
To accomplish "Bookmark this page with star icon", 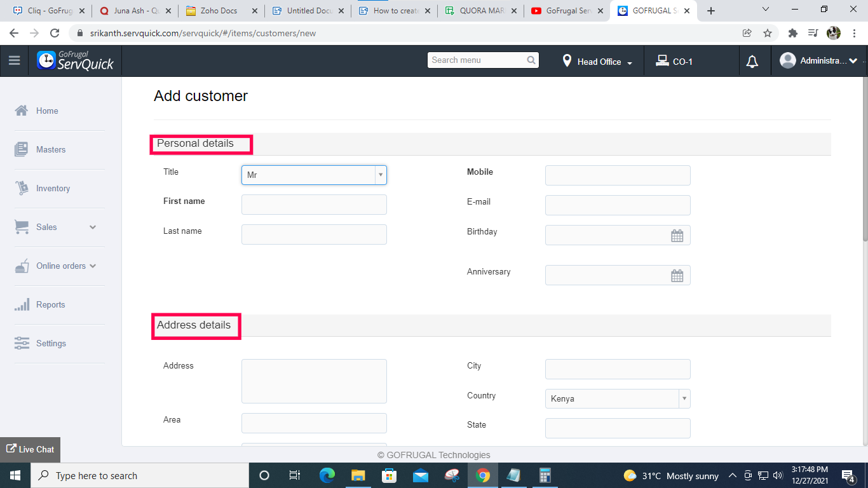I will pyautogui.click(x=768, y=33).
